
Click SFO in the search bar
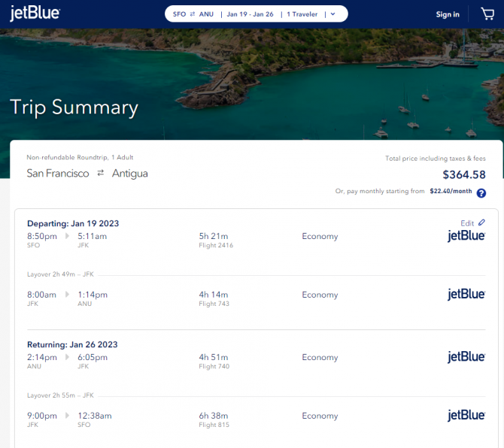(x=179, y=14)
